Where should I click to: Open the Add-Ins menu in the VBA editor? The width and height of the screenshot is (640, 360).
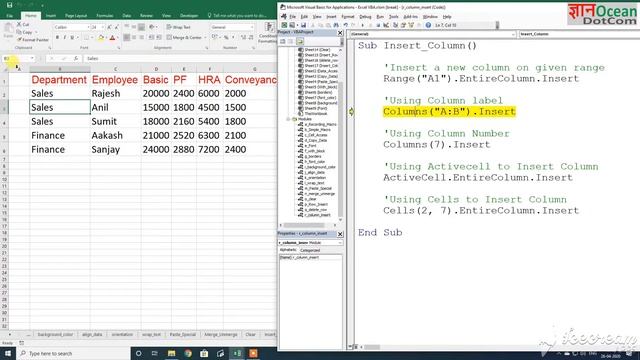pos(410,17)
